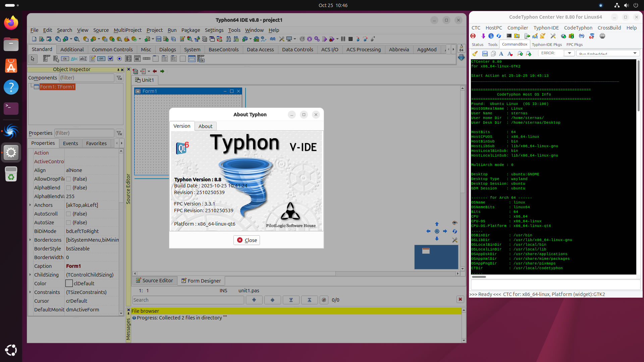Click the blue info icon in CodeTyphon Center
The image size is (644, 362).
[491, 36]
